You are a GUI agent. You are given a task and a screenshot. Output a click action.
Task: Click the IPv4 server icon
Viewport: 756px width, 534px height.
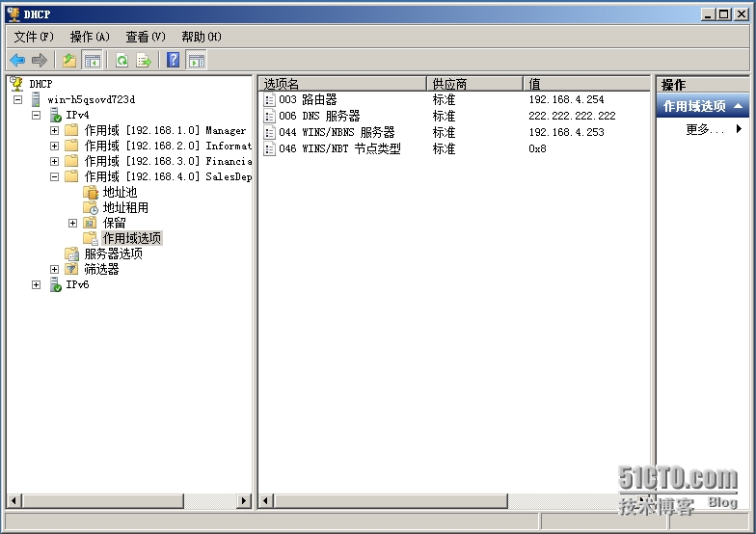coord(56,115)
